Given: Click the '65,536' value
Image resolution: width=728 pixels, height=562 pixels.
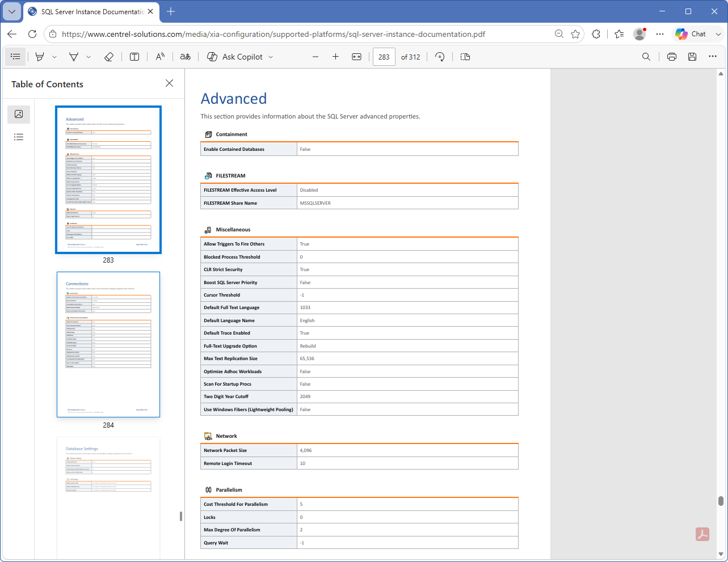Looking at the screenshot, I should point(307,358).
